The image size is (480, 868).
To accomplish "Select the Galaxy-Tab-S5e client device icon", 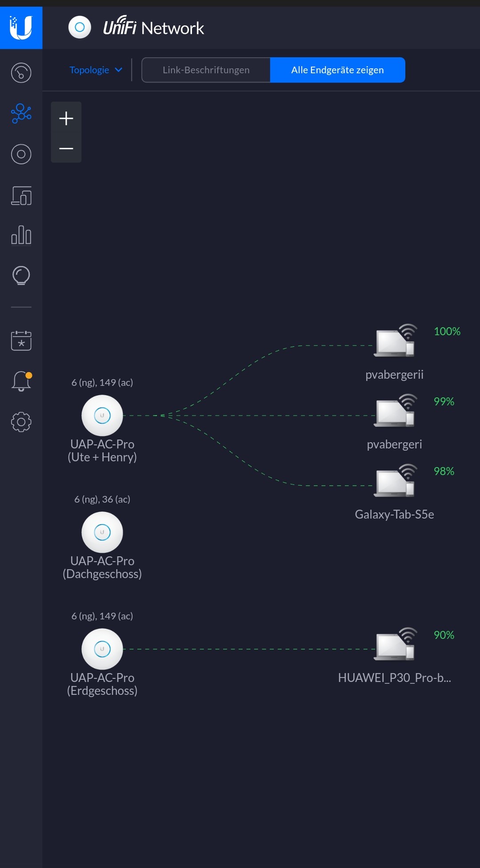I will 396,480.
